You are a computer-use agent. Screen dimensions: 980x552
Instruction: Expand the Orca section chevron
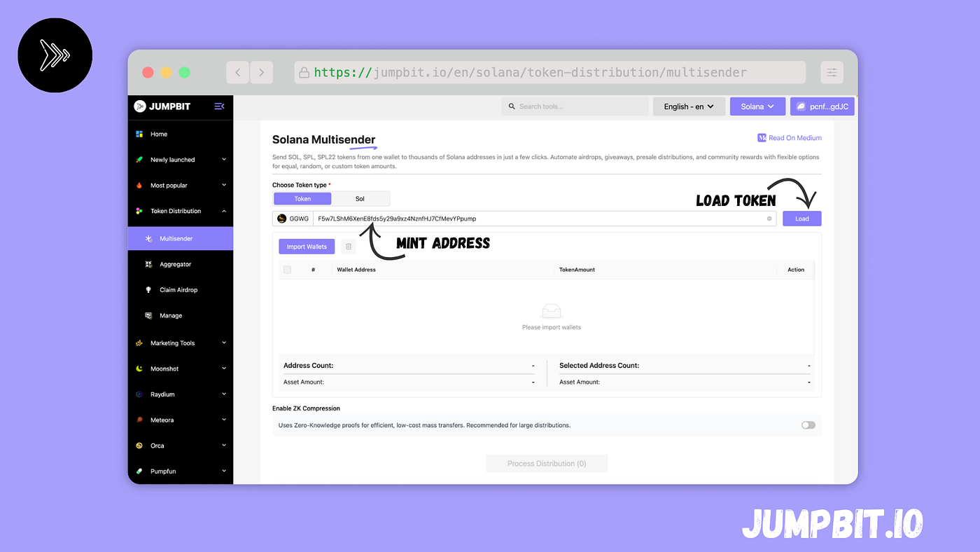coord(224,446)
